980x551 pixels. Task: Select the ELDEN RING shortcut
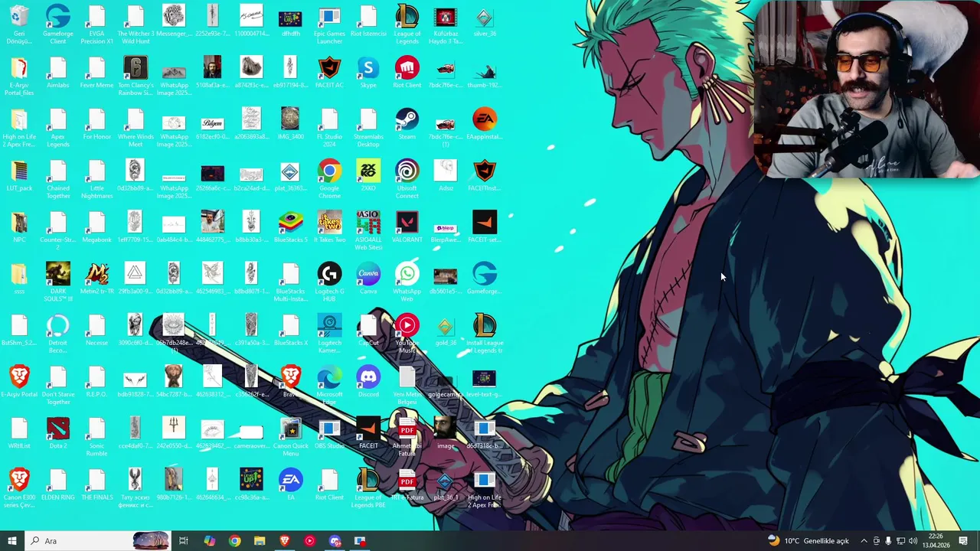tap(58, 484)
